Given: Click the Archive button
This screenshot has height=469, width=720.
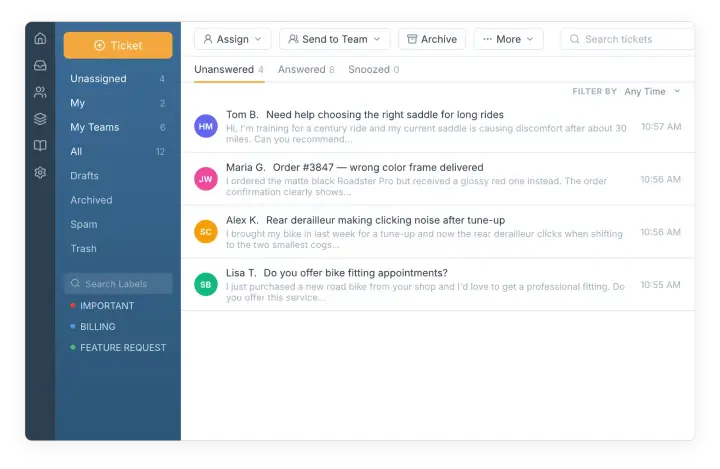Looking at the screenshot, I should (x=432, y=40).
